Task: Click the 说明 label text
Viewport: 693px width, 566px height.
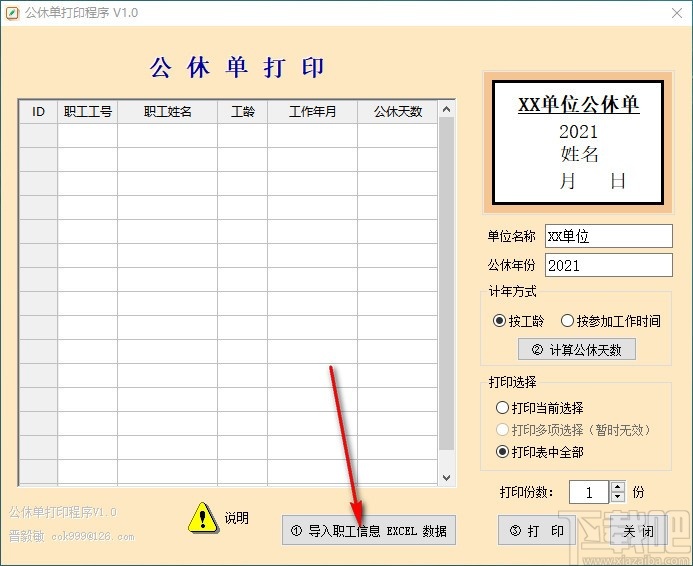Action: pos(236,518)
